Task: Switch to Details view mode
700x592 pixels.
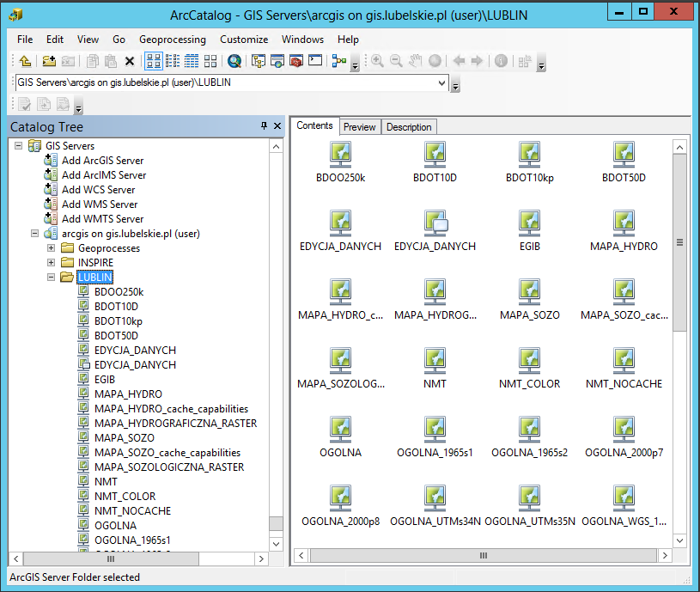Action: coord(192,61)
